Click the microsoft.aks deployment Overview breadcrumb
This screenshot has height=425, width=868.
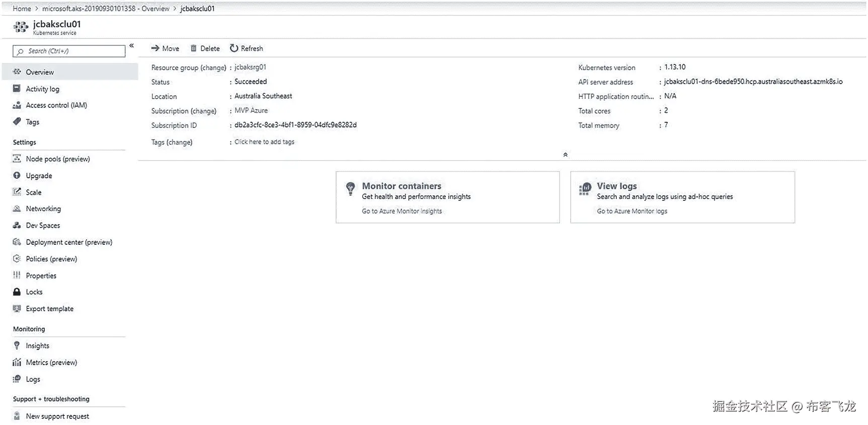tap(106, 9)
